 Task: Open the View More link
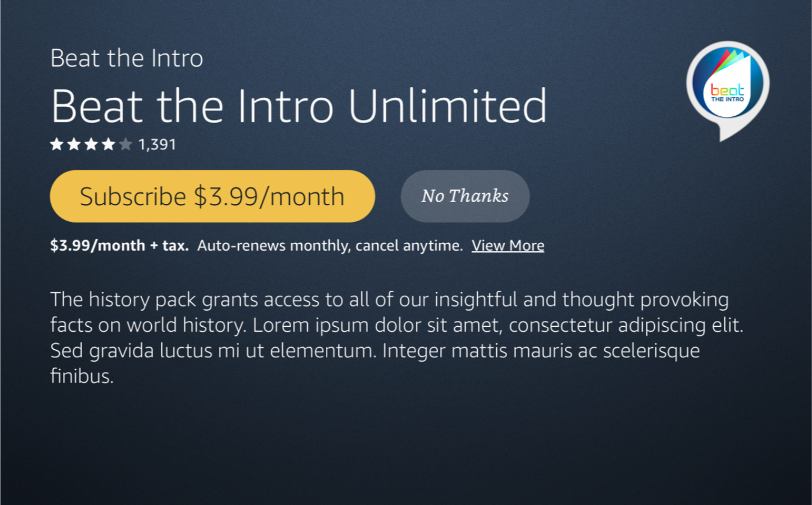pos(508,245)
